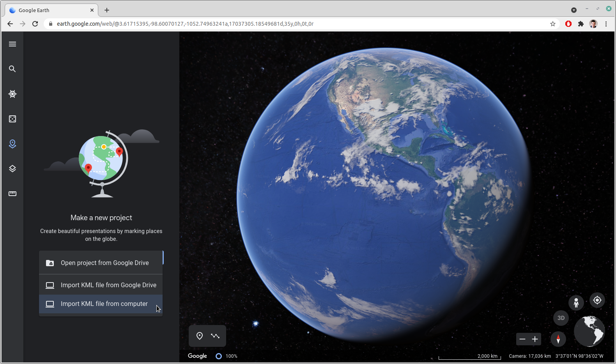Draw a line or shape tool
The width and height of the screenshot is (616, 364).
click(x=215, y=336)
